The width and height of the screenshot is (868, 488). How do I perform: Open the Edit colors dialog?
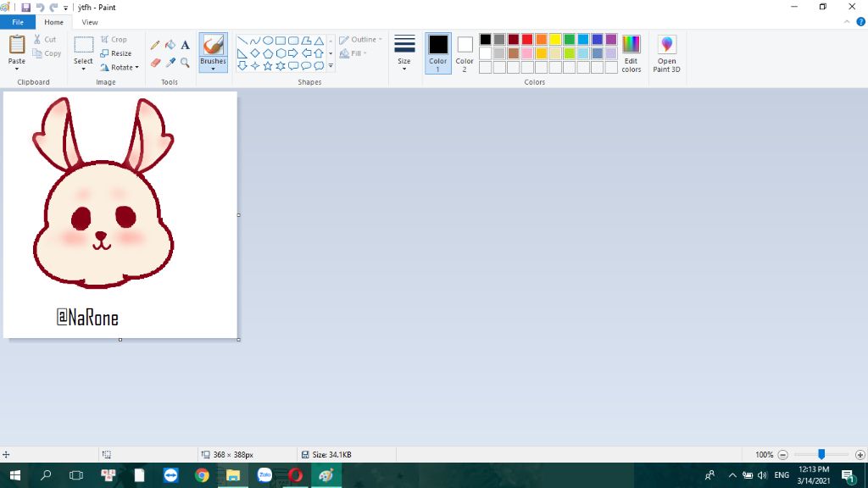[631, 53]
